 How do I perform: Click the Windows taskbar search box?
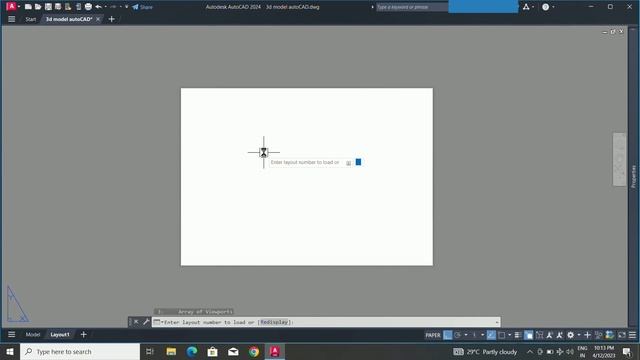[80, 351]
